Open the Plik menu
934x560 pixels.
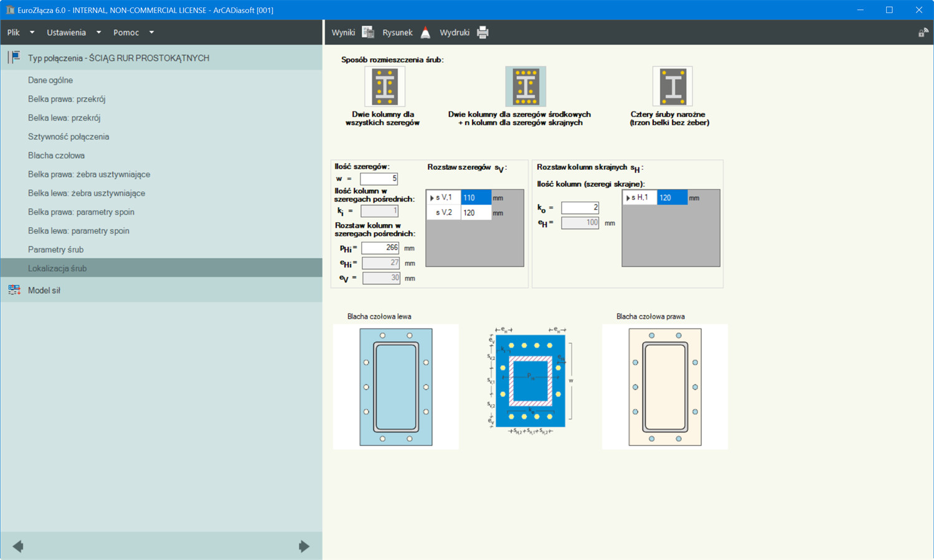click(14, 32)
